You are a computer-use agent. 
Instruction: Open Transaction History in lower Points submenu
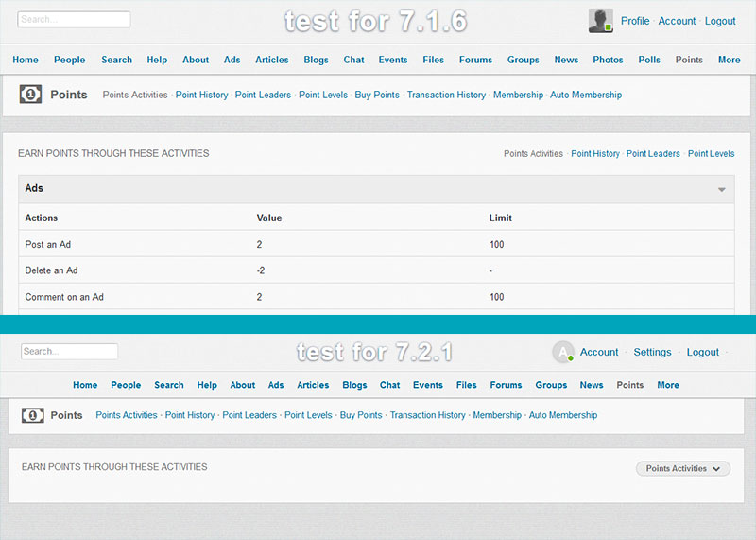point(428,415)
